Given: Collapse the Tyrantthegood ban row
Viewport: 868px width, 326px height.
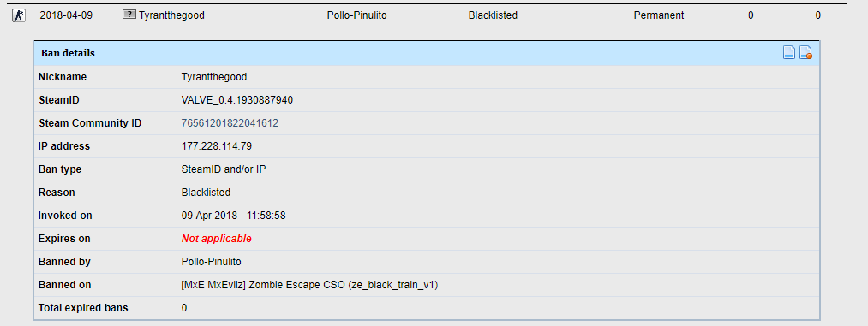Looking at the screenshot, I should coord(429,15).
